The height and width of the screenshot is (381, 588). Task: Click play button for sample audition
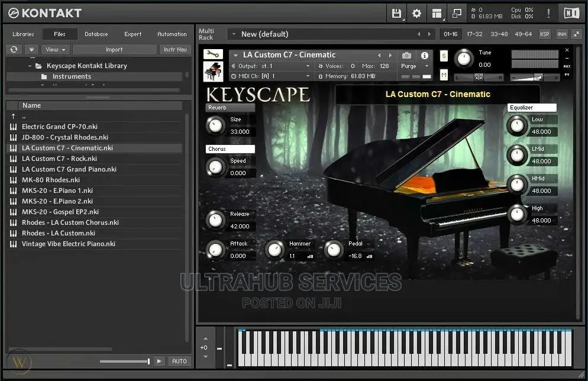(x=159, y=361)
